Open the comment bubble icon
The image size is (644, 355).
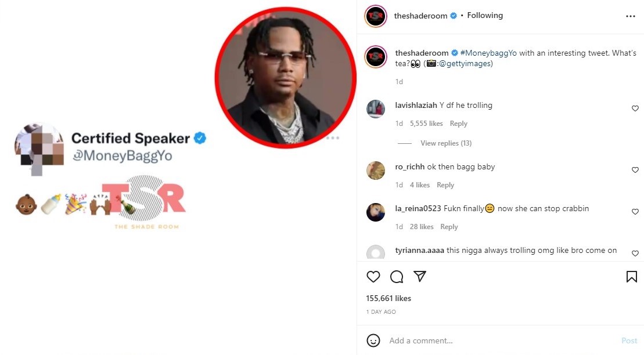point(397,277)
